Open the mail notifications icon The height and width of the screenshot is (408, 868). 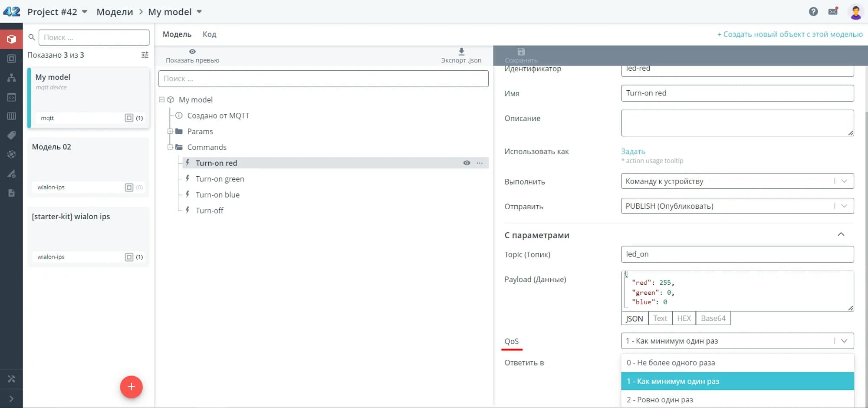coord(833,12)
